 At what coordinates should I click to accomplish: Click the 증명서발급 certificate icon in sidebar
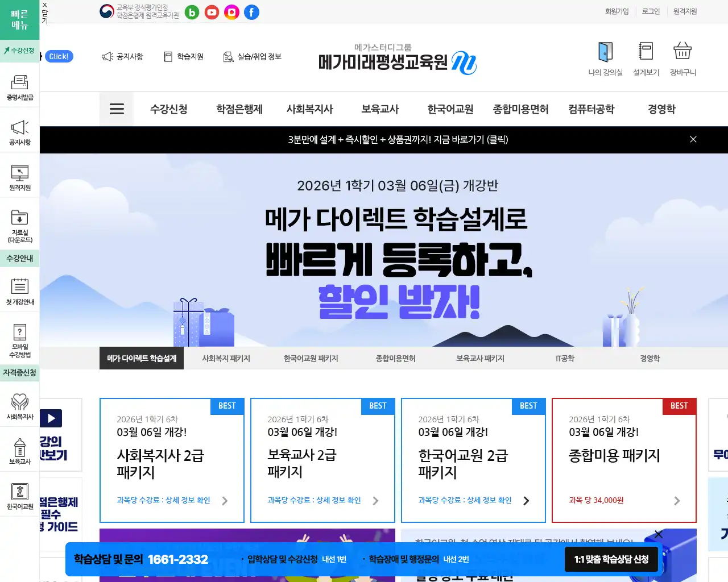click(19, 83)
